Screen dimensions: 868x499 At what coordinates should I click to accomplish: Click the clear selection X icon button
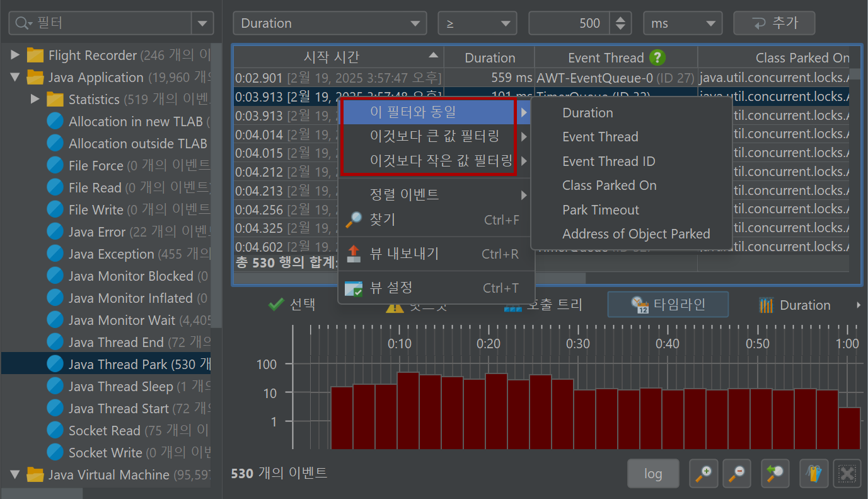pos(847,473)
